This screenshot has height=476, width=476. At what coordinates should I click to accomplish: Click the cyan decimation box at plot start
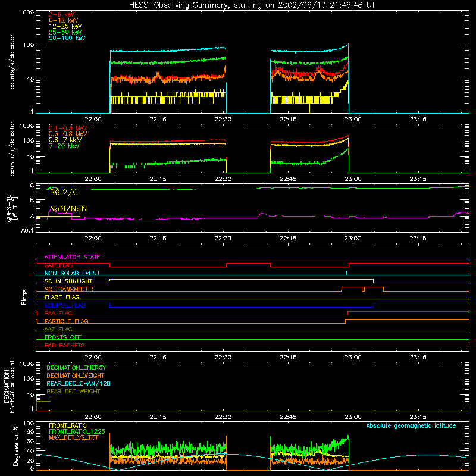[43, 399]
